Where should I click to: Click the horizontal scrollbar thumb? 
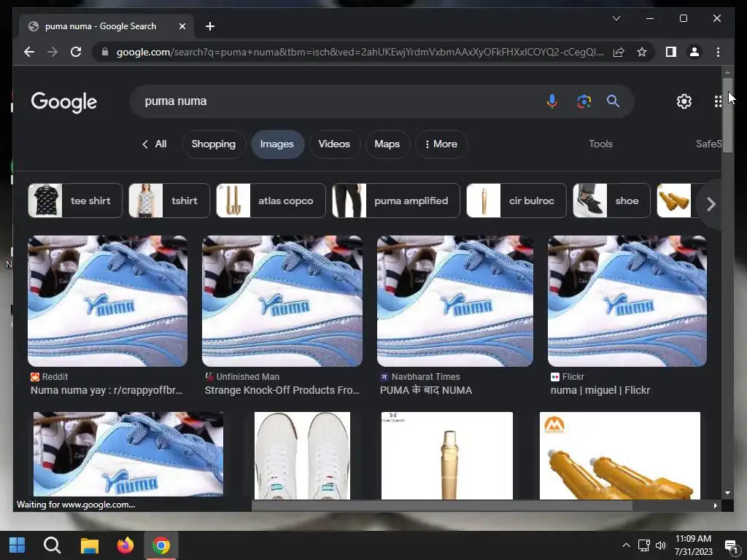[x=441, y=506]
